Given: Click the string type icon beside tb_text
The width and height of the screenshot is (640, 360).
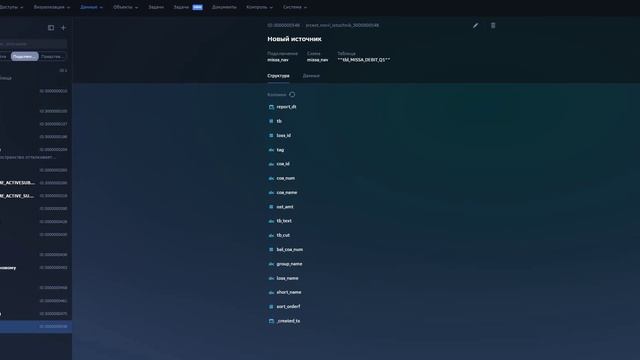Looking at the screenshot, I should tap(271, 221).
